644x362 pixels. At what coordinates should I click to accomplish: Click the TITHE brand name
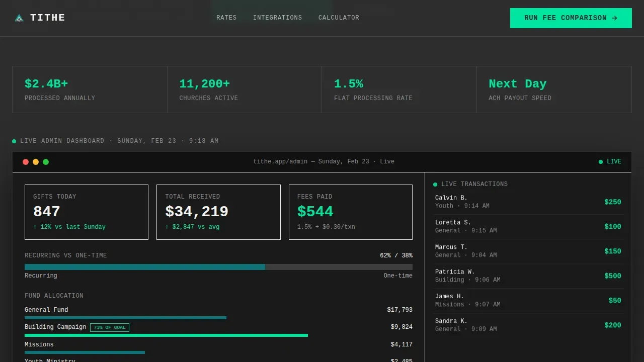coord(48,18)
